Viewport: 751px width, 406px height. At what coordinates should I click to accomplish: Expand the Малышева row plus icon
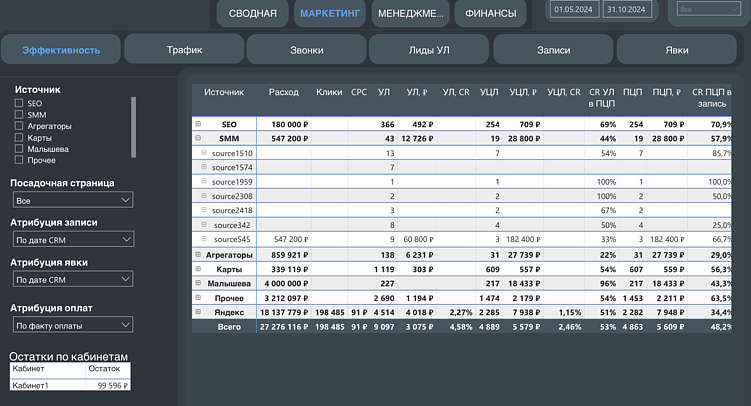click(198, 283)
